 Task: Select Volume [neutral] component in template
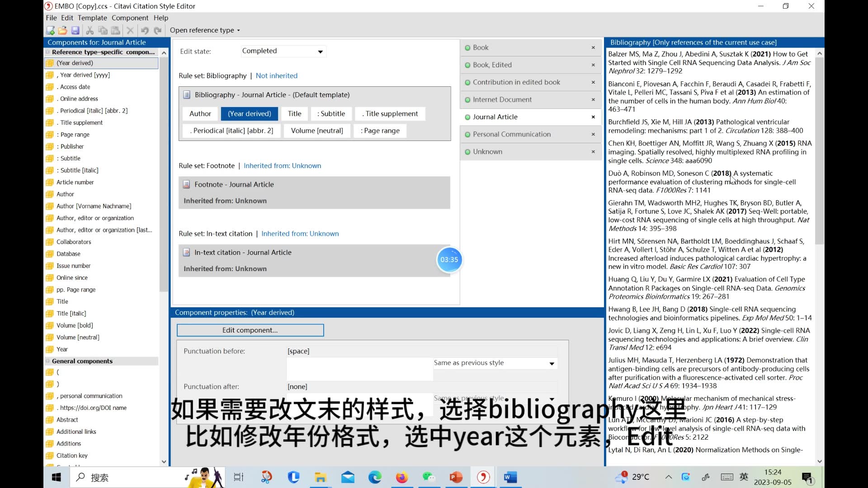[x=317, y=131]
